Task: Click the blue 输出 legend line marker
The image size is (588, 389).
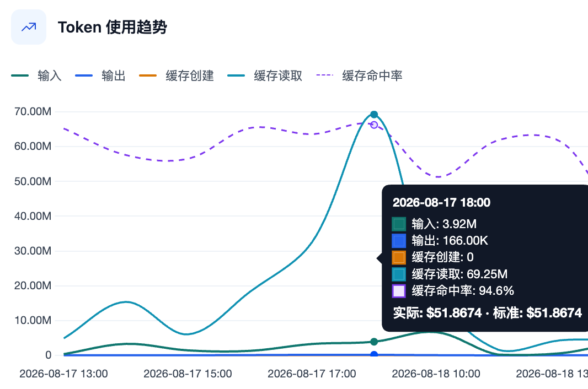Action: (x=84, y=75)
